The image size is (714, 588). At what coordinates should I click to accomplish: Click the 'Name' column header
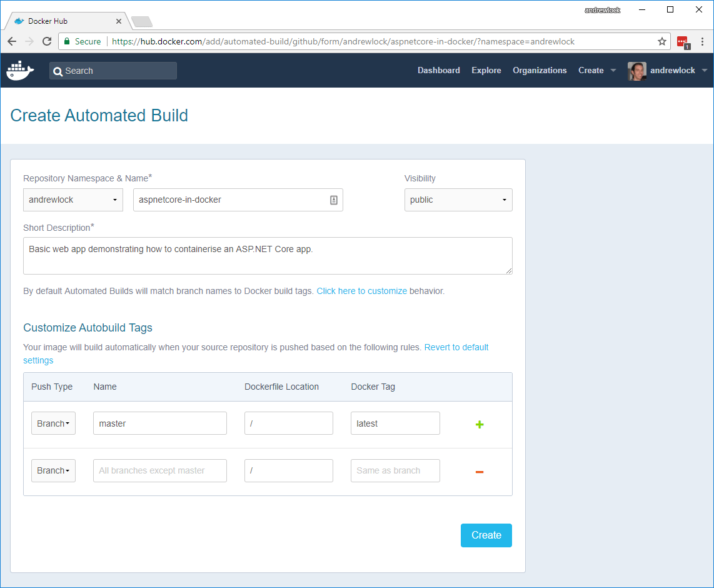(105, 387)
